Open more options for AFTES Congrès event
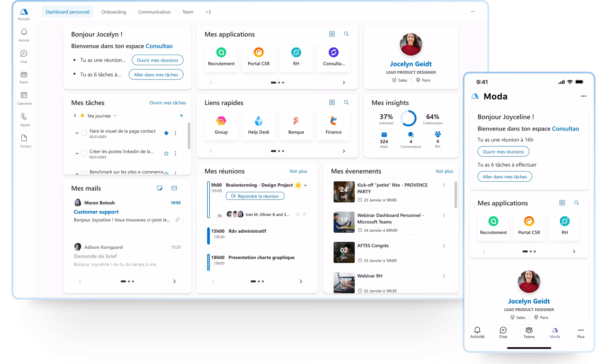The image size is (607, 364). point(444,246)
